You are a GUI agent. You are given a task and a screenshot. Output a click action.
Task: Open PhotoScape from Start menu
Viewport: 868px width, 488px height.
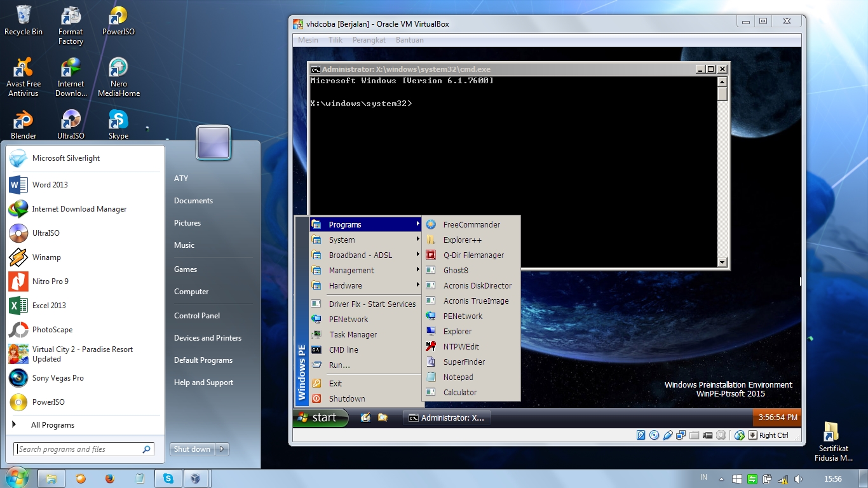click(85, 330)
